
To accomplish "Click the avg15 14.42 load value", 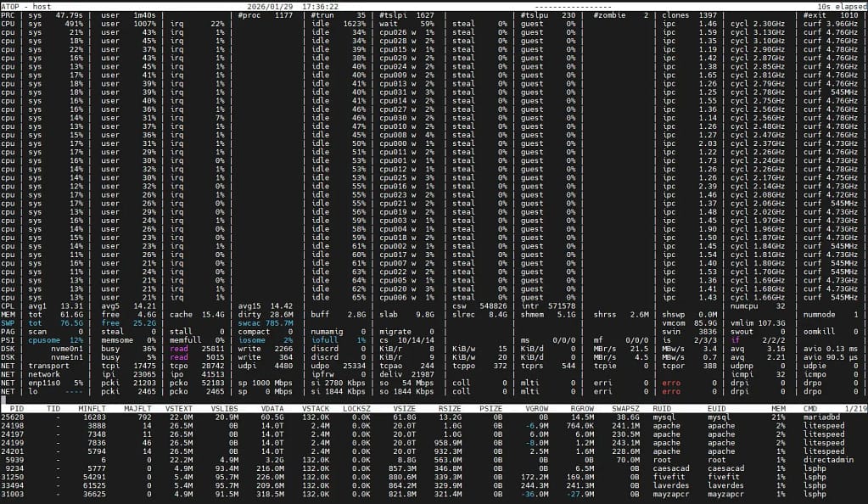I will tap(266, 306).
